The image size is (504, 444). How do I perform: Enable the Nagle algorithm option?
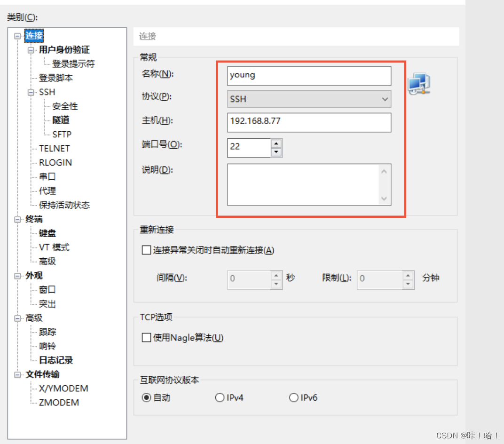[x=146, y=337]
